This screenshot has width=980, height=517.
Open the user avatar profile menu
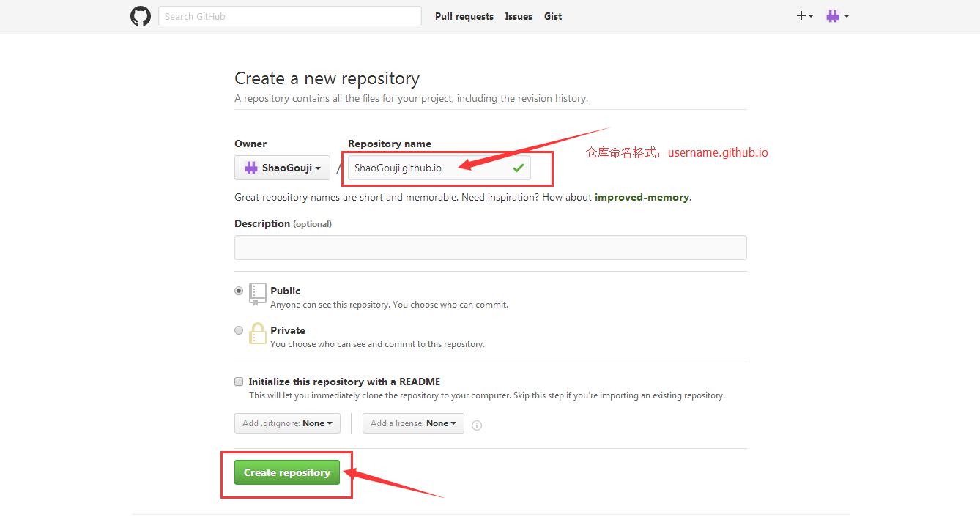point(837,15)
